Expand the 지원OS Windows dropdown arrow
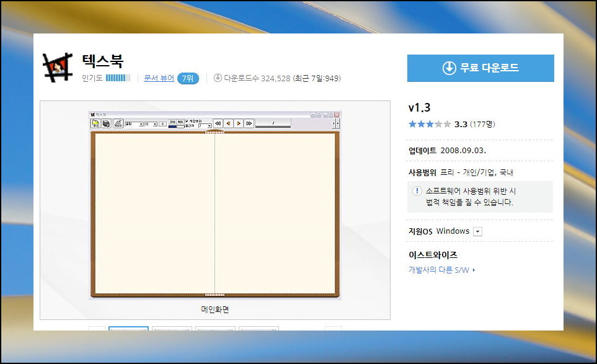This screenshot has width=597, height=364. (x=477, y=231)
